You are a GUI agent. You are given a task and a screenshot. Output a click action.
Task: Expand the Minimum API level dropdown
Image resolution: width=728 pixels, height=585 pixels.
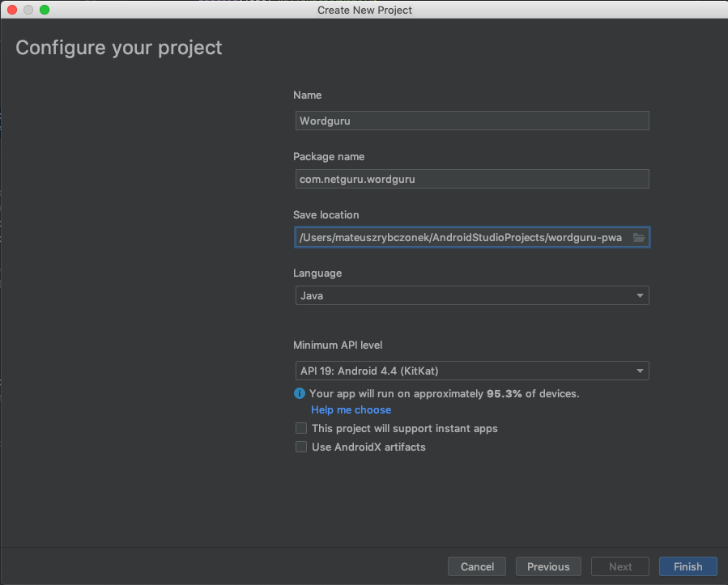pos(471,371)
